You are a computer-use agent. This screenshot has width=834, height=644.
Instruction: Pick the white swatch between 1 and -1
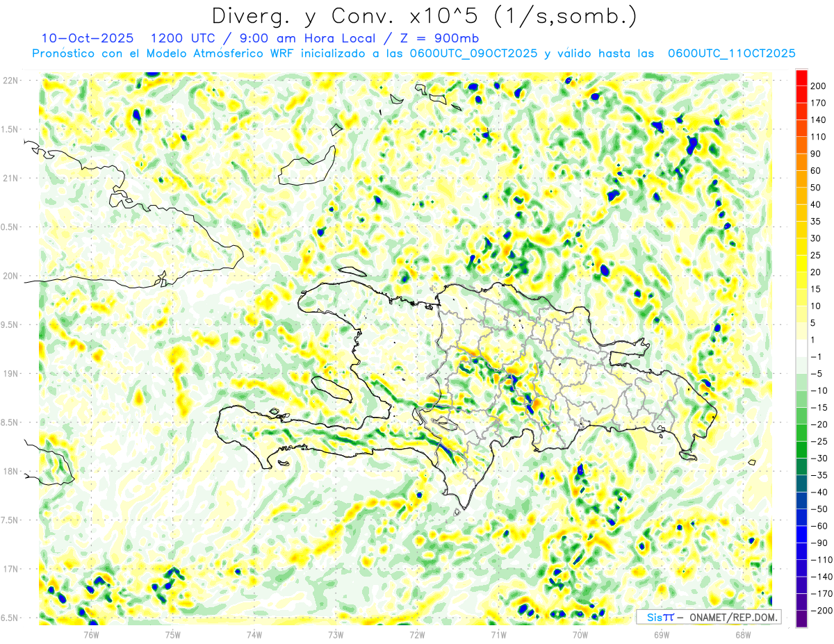(x=801, y=348)
